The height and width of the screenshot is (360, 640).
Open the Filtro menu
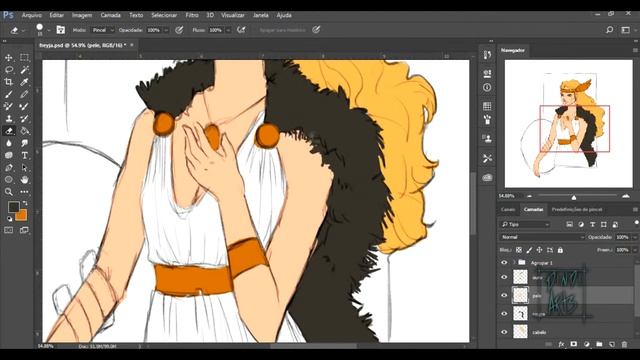(191, 15)
